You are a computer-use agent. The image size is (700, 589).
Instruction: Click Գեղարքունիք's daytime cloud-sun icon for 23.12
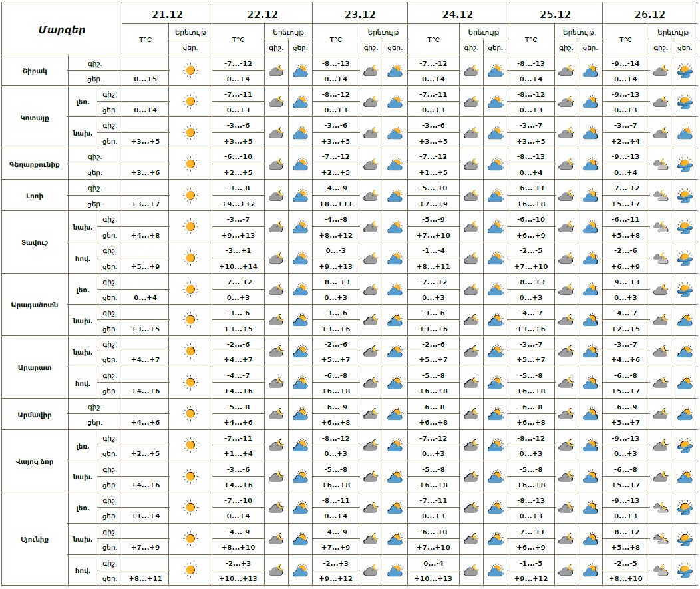395,164
